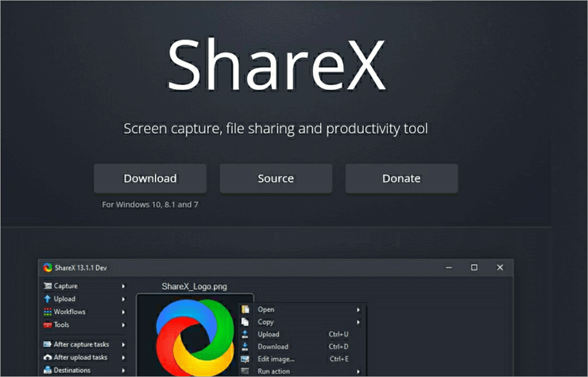Click the blue Upload arrow sidebar icon

pos(48,299)
